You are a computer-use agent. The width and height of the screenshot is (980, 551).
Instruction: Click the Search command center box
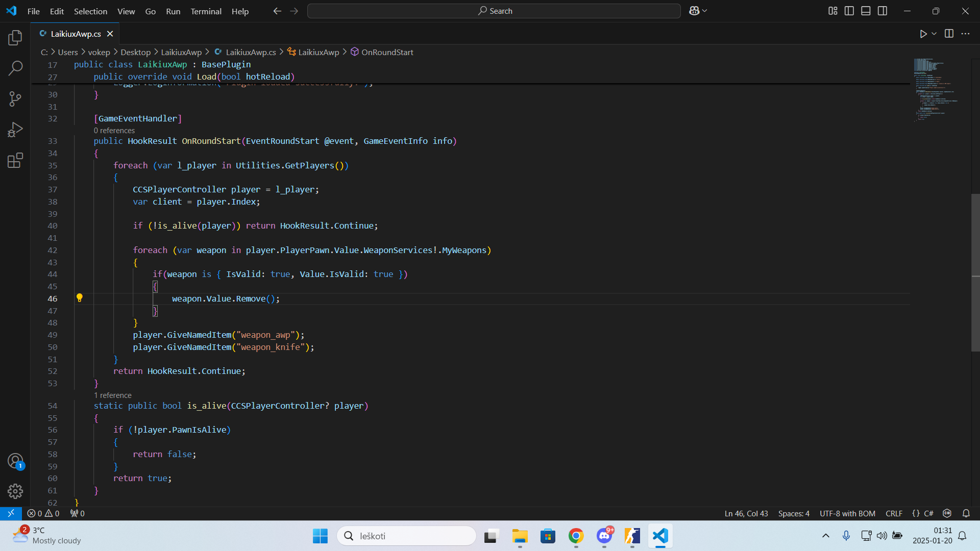pyautogui.click(x=494, y=11)
